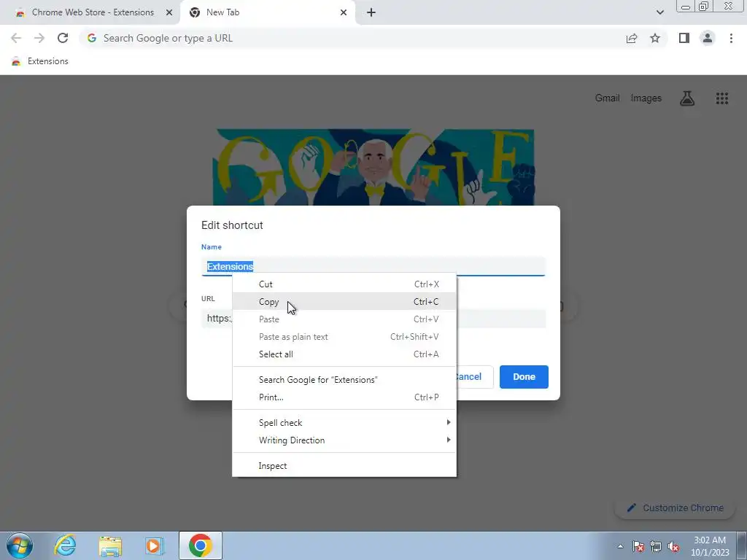
Task: Open a new tab with plus button
Action: point(371,12)
